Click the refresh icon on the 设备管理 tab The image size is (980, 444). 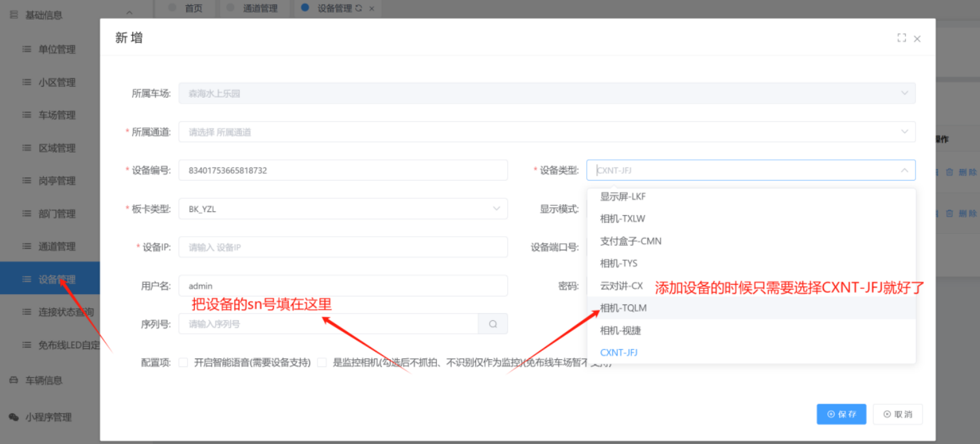click(359, 8)
